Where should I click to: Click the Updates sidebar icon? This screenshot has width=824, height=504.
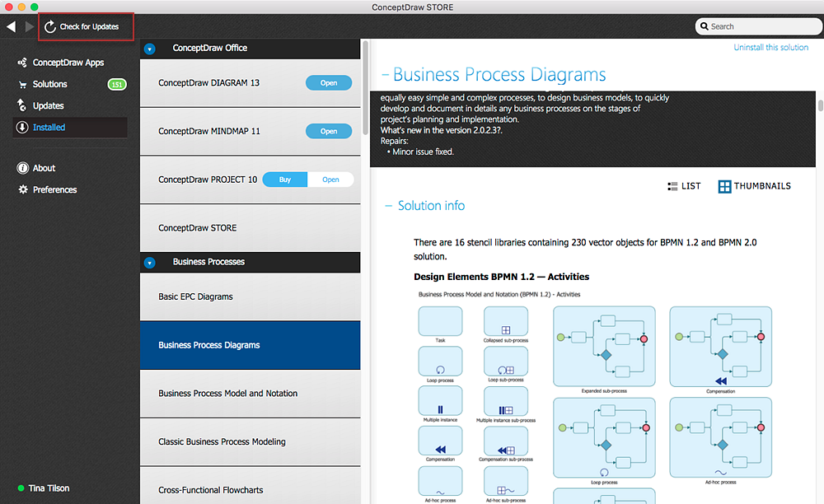[x=21, y=105]
